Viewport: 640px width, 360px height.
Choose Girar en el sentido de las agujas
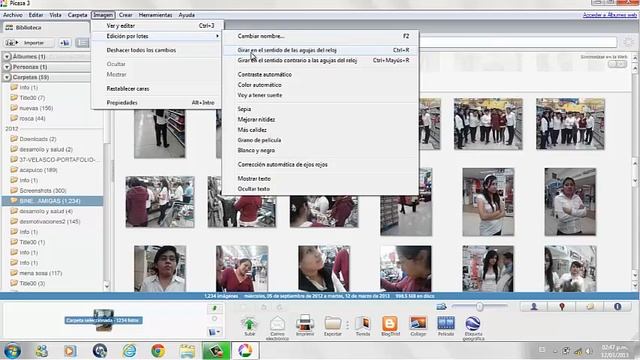(321, 50)
